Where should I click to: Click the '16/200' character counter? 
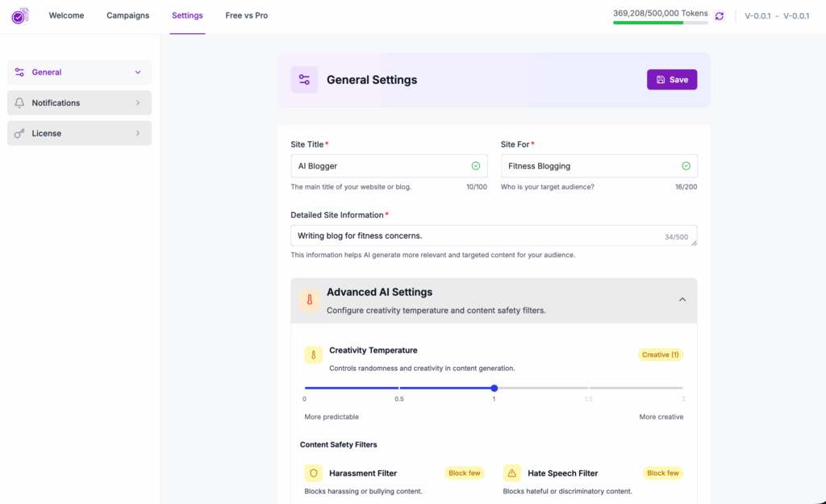point(686,187)
